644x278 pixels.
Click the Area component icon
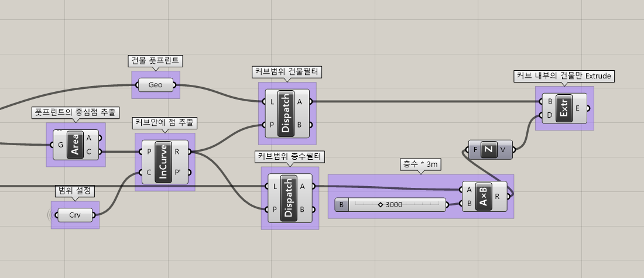coord(76,145)
